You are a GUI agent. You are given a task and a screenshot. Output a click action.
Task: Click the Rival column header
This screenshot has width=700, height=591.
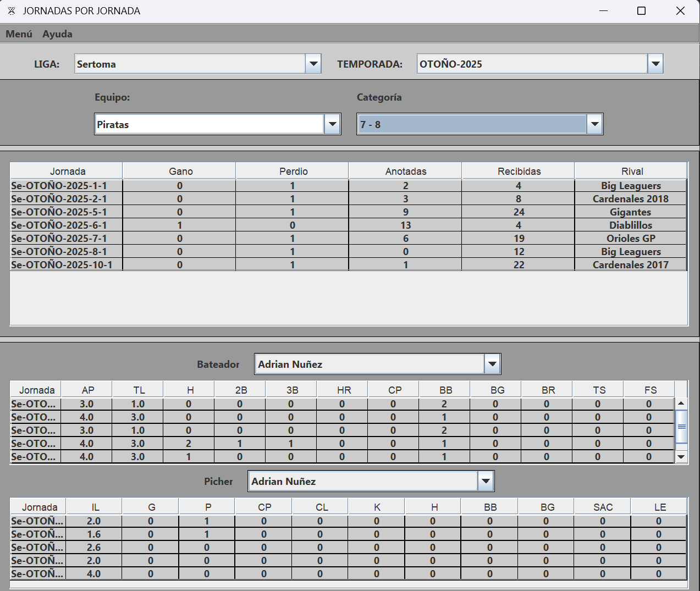pyautogui.click(x=632, y=171)
